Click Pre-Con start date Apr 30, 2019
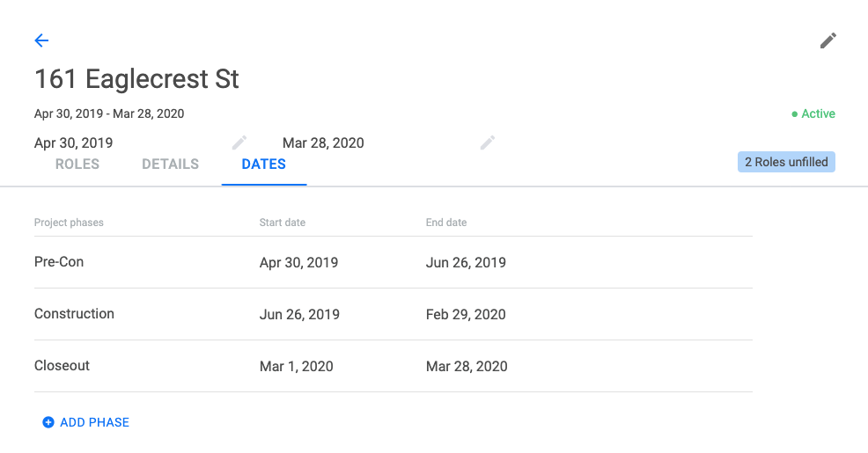 click(299, 262)
